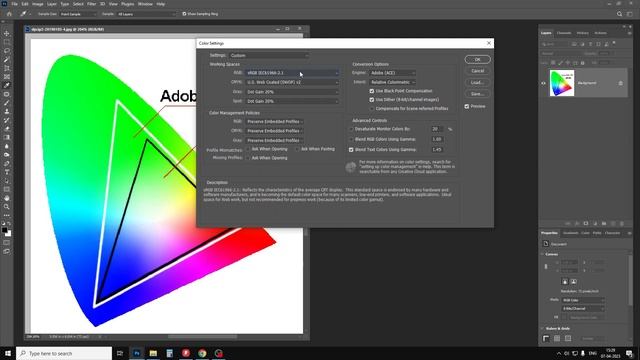Enable Compensate for Scene-referred Profiles
Image resolution: width=640 pixels, height=360 pixels.
(x=371, y=109)
